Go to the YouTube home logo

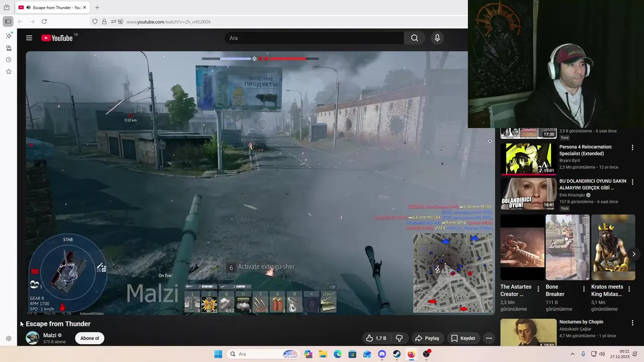[57, 38]
